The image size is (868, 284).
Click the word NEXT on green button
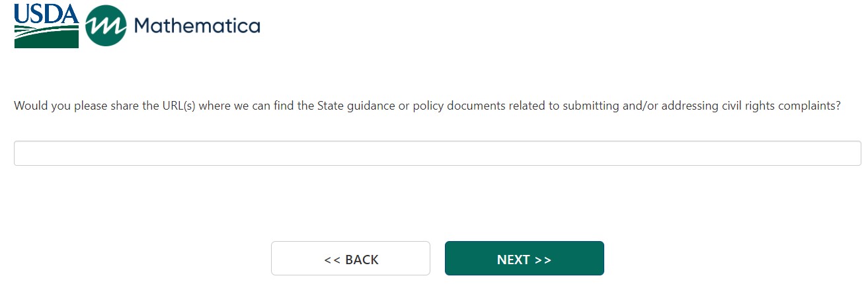point(514,260)
